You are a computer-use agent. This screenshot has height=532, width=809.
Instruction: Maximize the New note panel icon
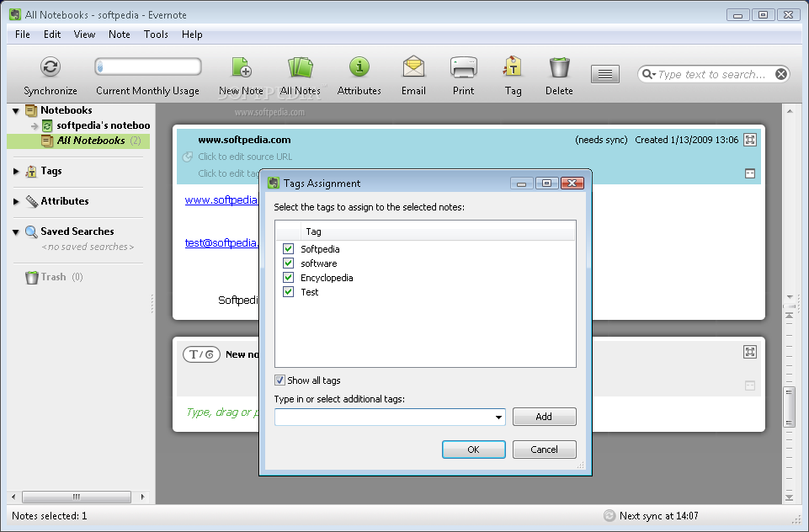750,352
